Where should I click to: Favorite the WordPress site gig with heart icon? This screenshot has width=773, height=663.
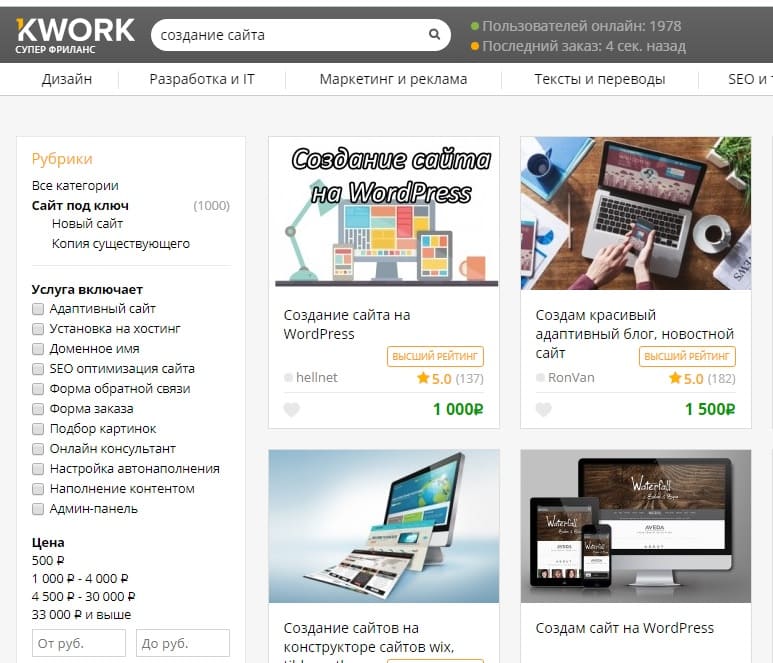[x=292, y=409]
